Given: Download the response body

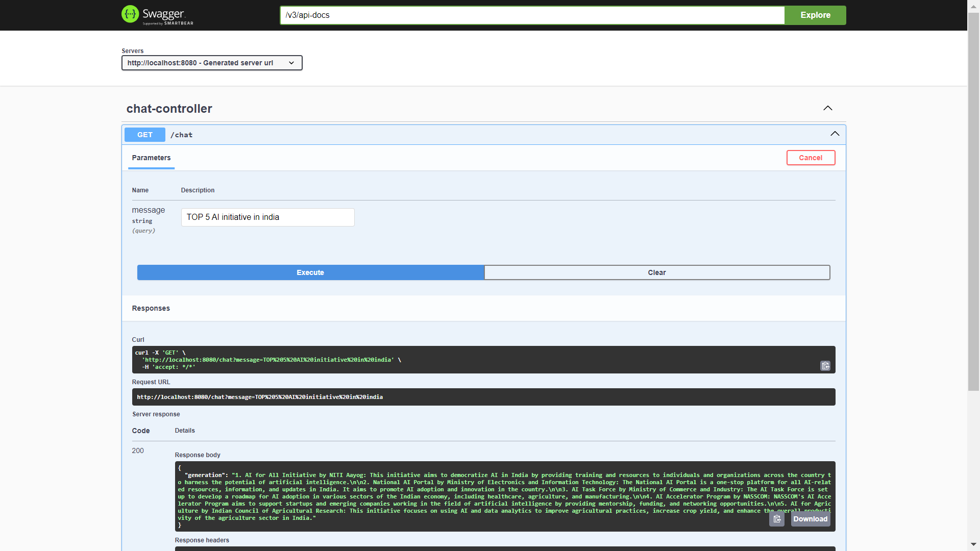Looking at the screenshot, I should 811,519.
